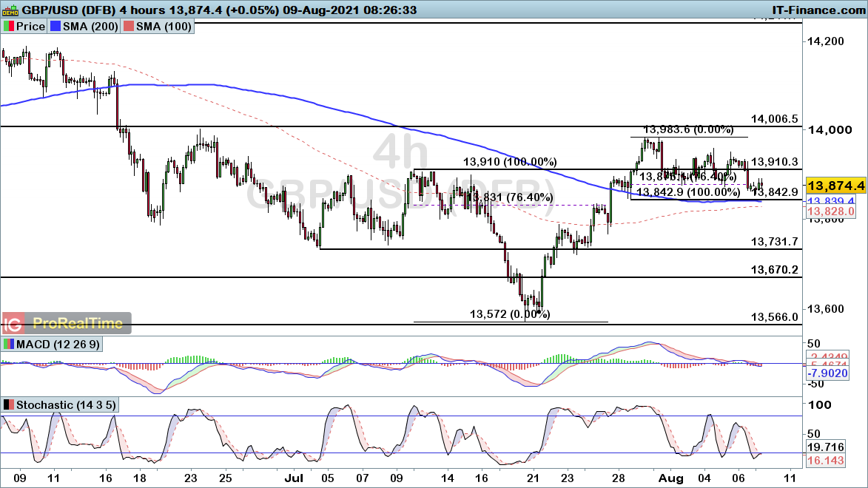Click the Stochastic signal tag 16.143

tap(825, 461)
